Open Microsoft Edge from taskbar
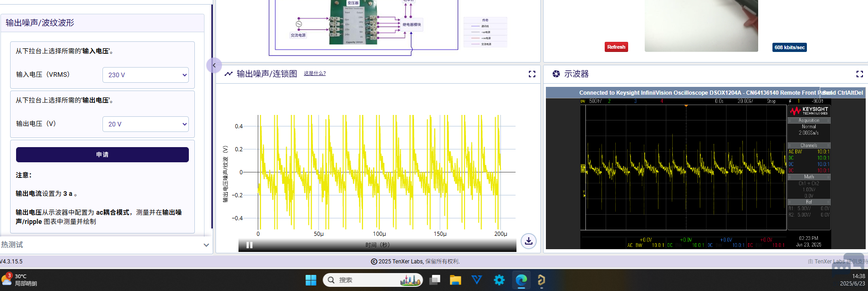This screenshot has width=868, height=291. (x=522, y=280)
